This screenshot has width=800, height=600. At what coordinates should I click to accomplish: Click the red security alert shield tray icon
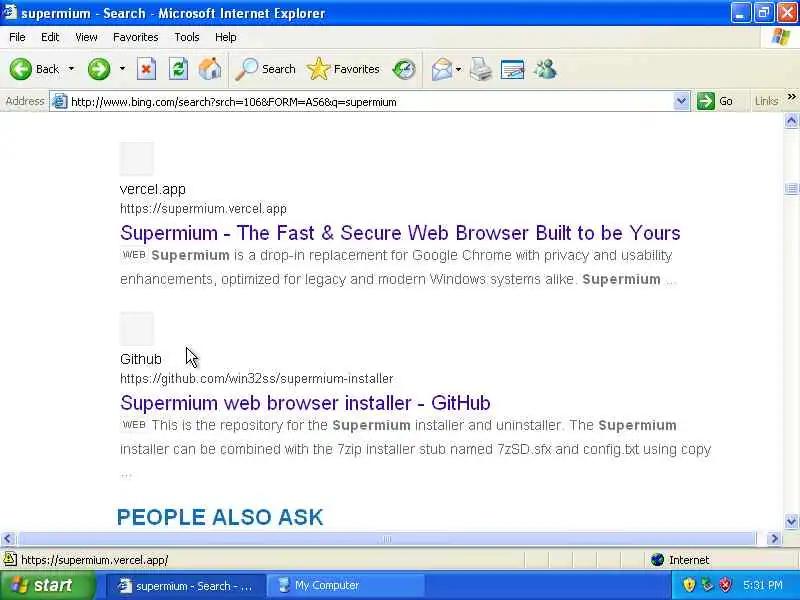[x=726, y=585]
